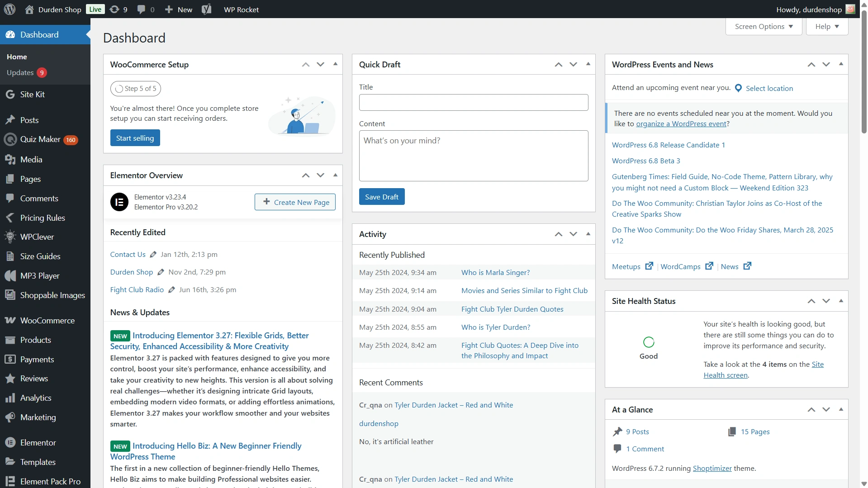Select Home under Dashboard menu
Viewport: 868px width, 488px height.
(17, 57)
